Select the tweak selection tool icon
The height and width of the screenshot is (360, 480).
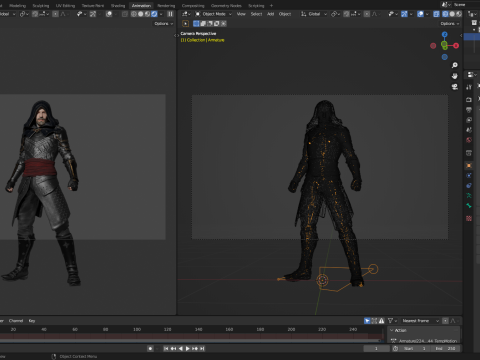(x=186, y=24)
